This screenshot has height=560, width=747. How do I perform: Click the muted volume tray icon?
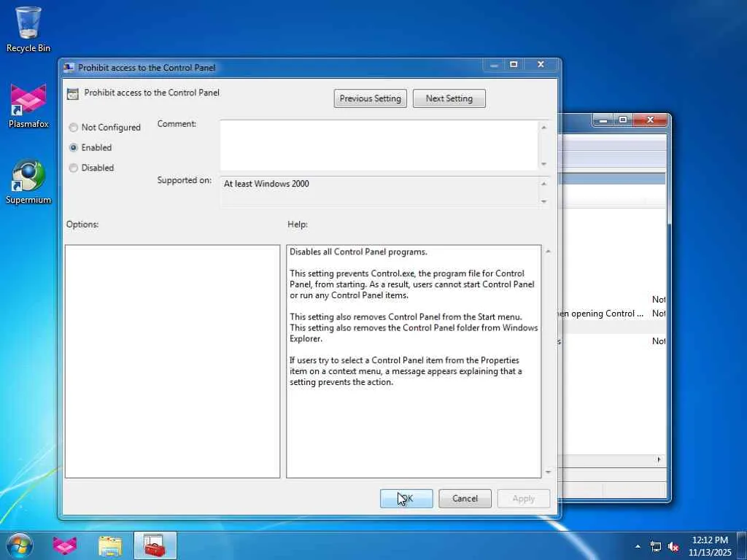(x=673, y=547)
